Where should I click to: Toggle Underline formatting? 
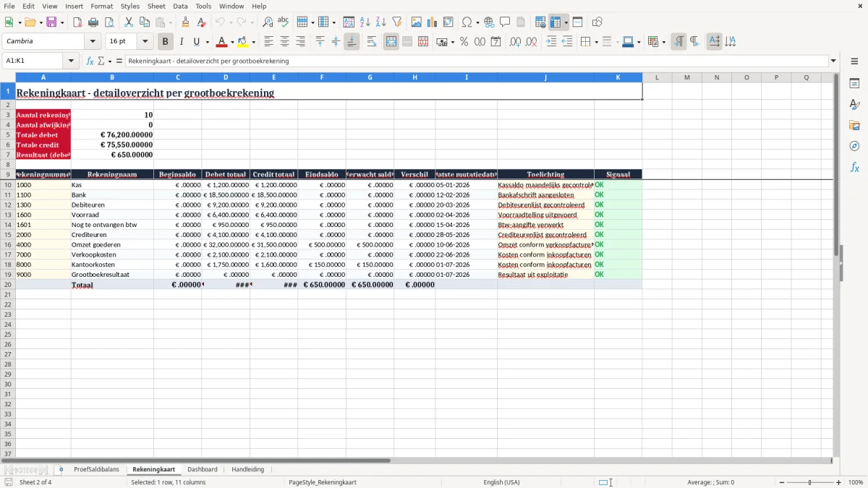(196, 42)
